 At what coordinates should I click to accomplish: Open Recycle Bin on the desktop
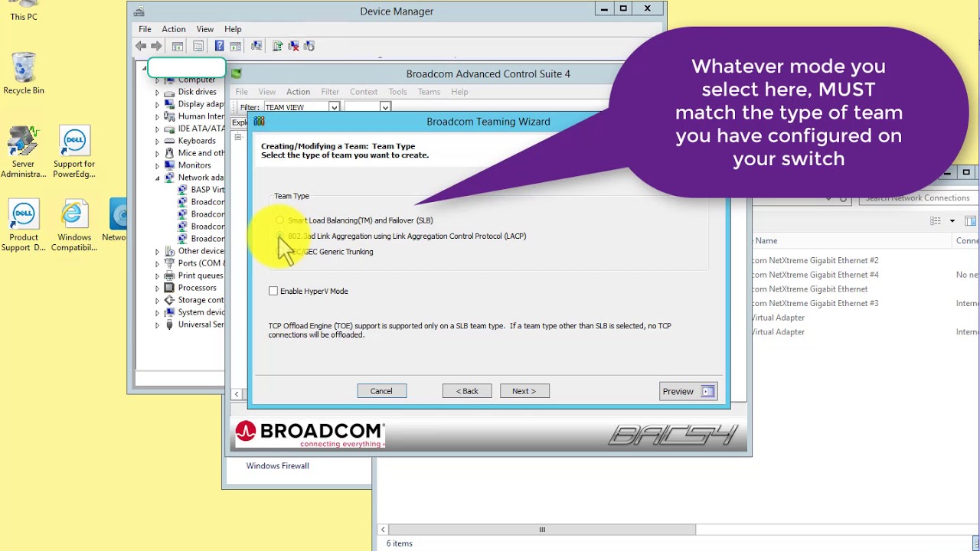tap(24, 73)
